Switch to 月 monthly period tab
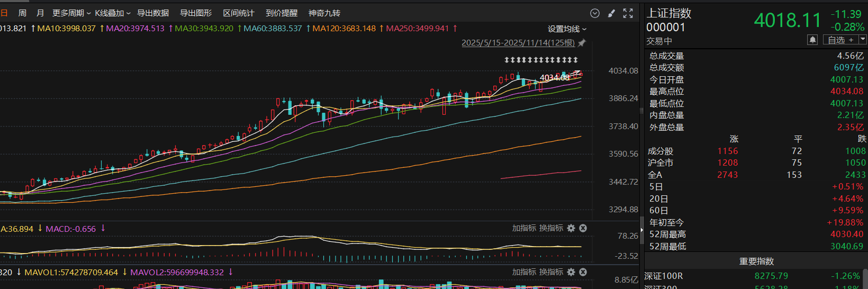868x289 pixels. point(40,13)
